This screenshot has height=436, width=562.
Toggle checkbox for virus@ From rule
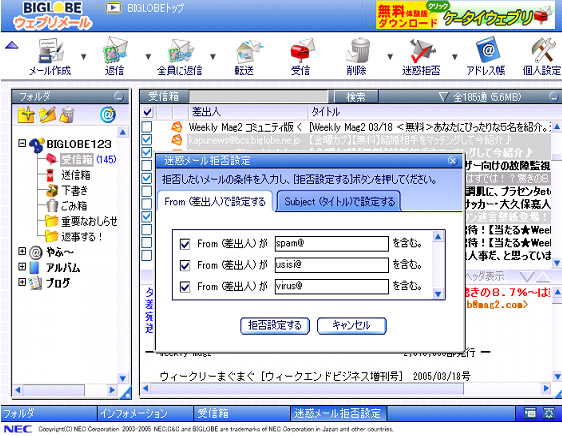click(x=185, y=287)
